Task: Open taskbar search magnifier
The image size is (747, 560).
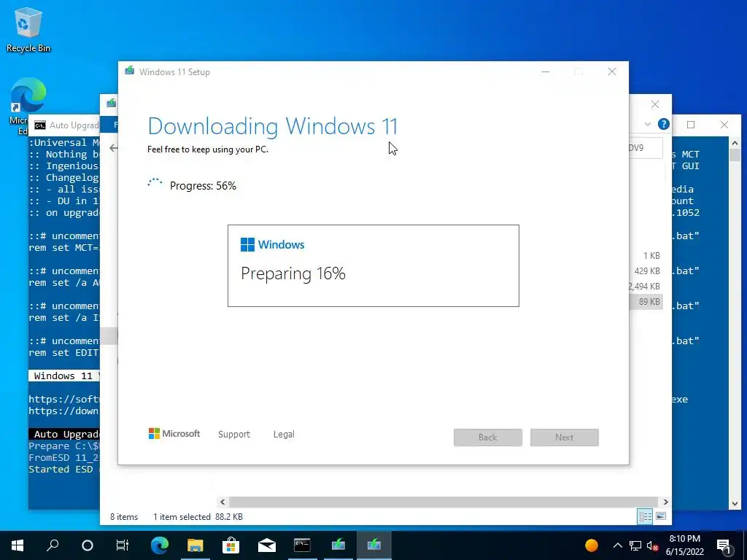Action: pos(53,545)
